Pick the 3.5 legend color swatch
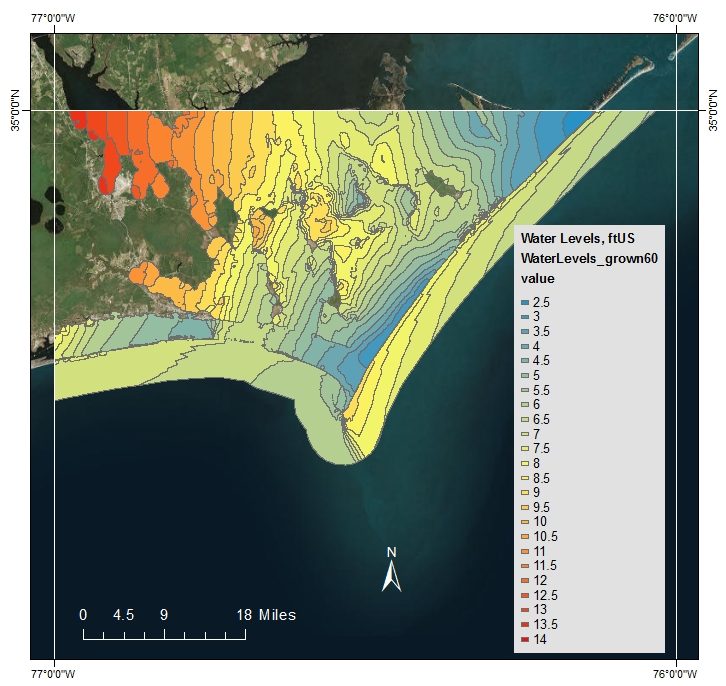 coord(525,332)
